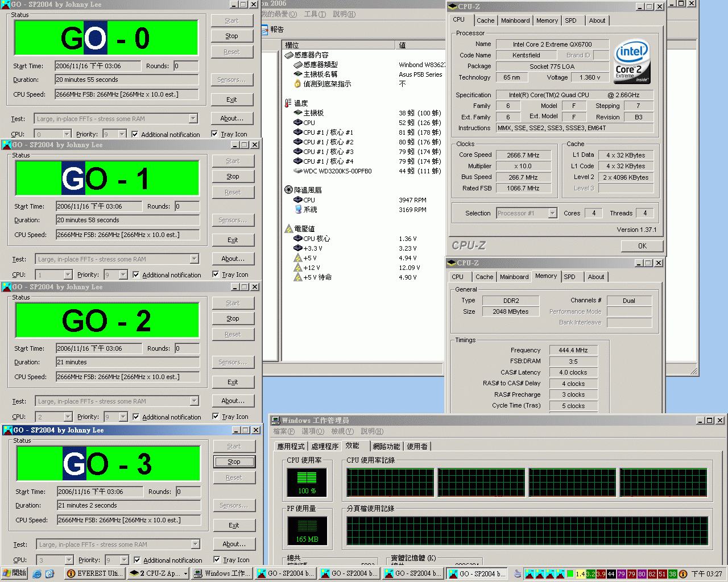The width and height of the screenshot is (728, 582).
Task: Click the yellow 1.4 tray icon
Action: click(x=580, y=574)
